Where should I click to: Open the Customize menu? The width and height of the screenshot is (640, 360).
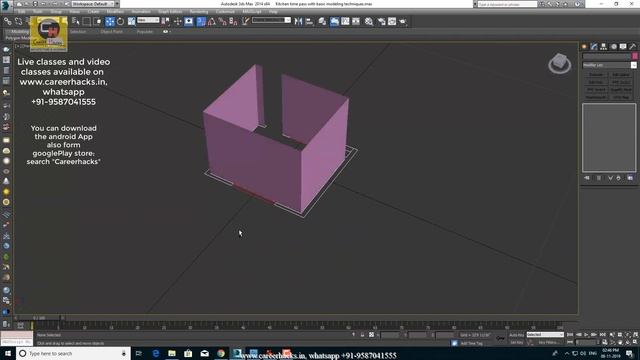point(225,12)
